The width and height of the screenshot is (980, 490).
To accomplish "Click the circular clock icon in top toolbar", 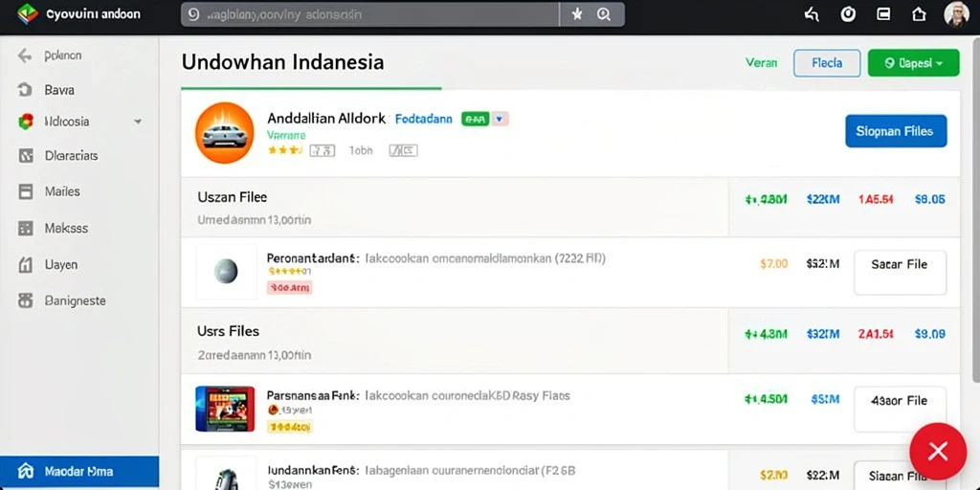I will 848,14.
